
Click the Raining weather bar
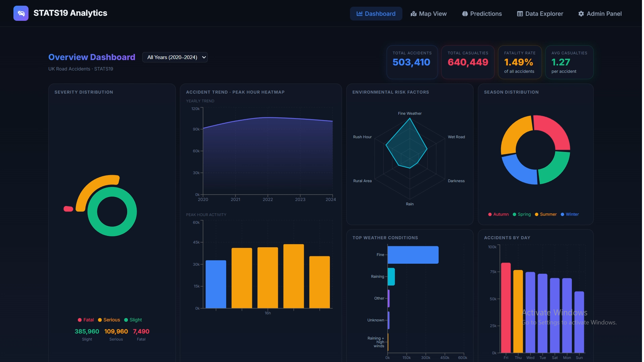tap(391, 277)
